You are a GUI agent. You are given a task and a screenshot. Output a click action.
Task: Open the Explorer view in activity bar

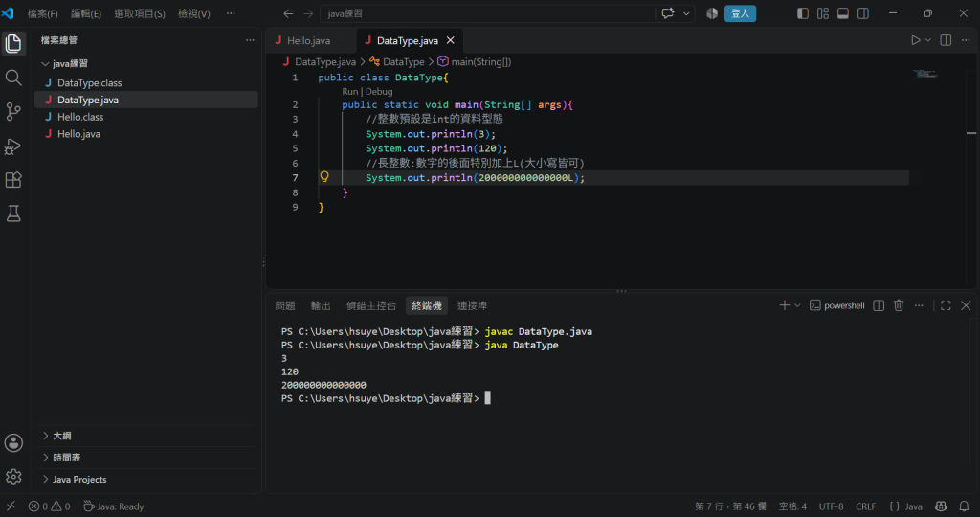click(x=13, y=43)
